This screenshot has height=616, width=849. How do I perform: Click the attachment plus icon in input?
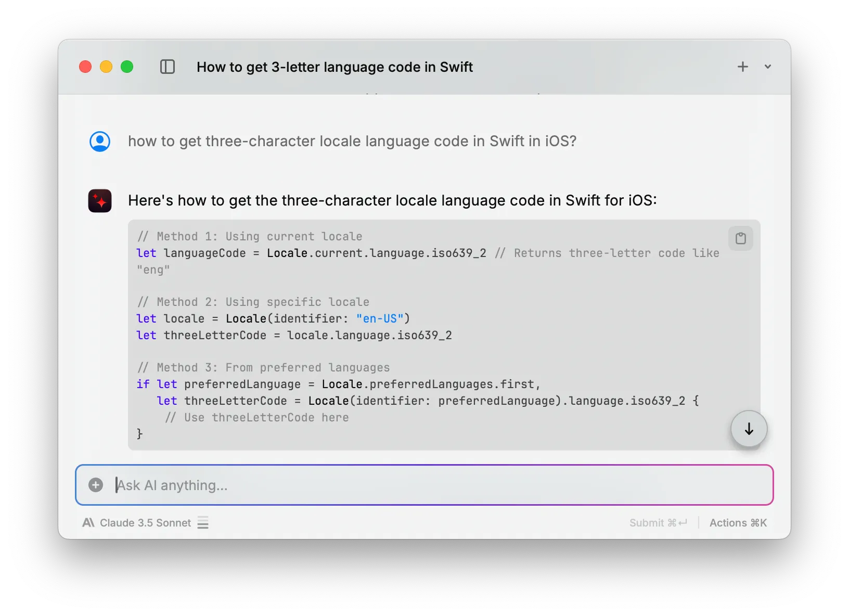tap(96, 485)
